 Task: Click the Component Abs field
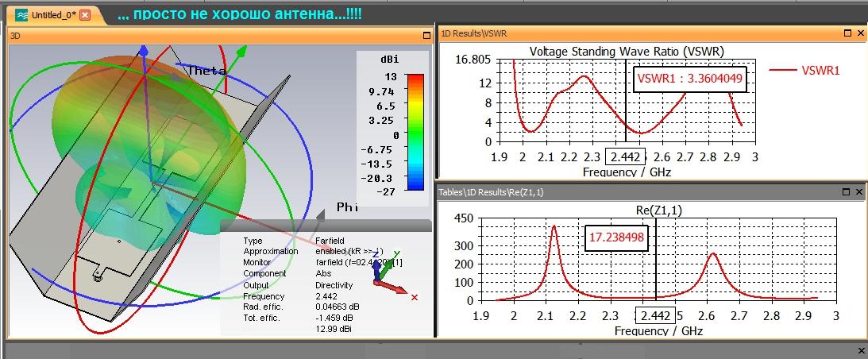click(323, 274)
